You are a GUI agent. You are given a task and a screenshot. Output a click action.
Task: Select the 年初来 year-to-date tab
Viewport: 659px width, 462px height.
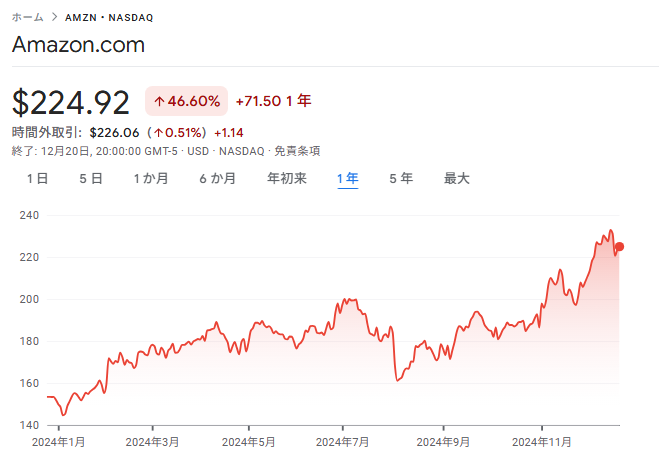tap(287, 179)
